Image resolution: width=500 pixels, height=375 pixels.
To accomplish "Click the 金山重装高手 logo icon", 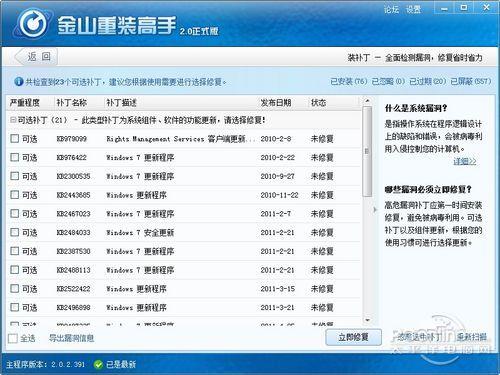I will pyautogui.click(x=33, y=23).
